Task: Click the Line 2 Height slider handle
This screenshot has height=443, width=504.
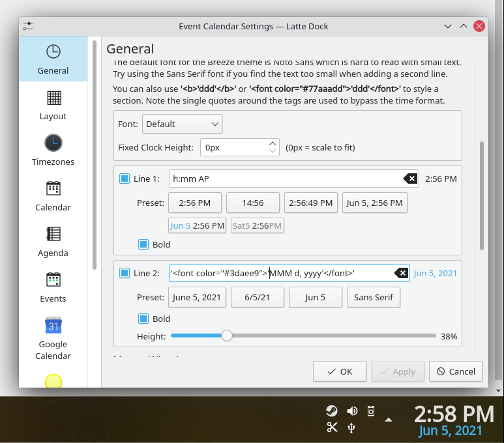Action: pyautogui.click(x=226, y=336)
